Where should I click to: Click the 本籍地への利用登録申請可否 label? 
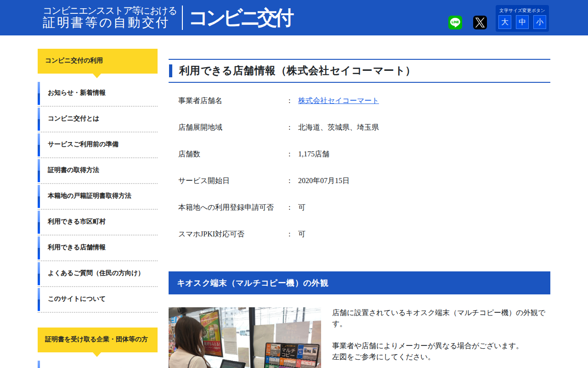coord(226,207)
